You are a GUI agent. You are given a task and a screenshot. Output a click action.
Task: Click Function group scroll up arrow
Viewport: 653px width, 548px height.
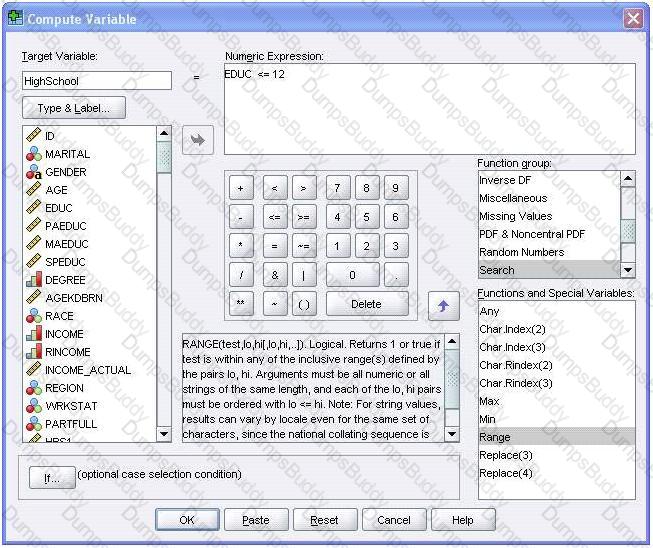pyautogui.click(x=628, y=179)
